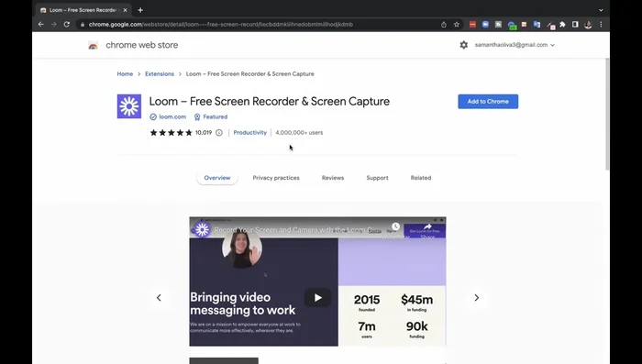Switch to the Reviews tab
The image size is (642, 364).
tap(333, 178)
